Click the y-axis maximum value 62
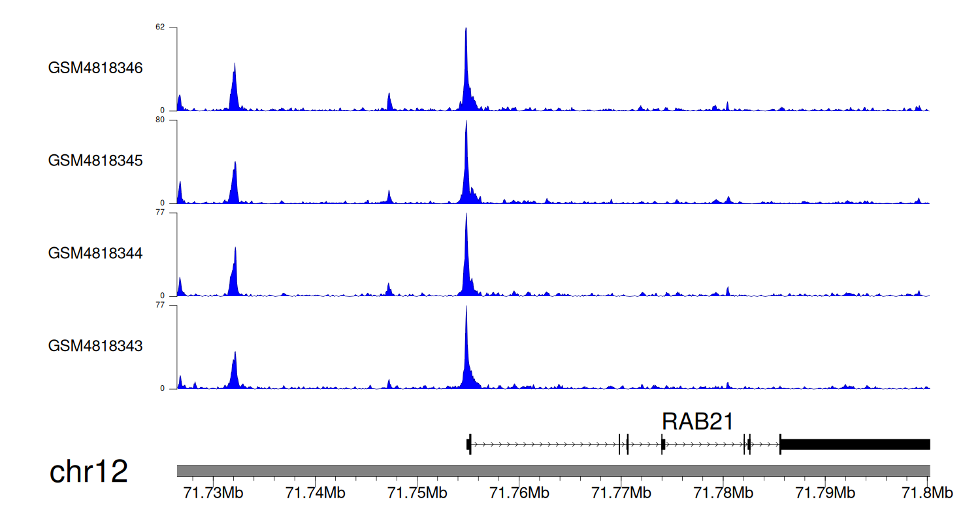 coord(159,27)
